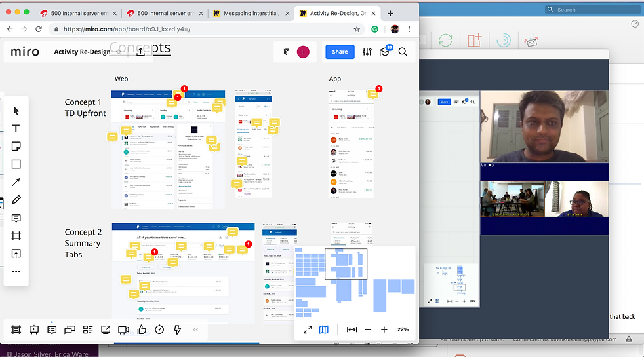Open board settings sliders icon
Viewport: 644px width, 357px height.
coord(367,52)
